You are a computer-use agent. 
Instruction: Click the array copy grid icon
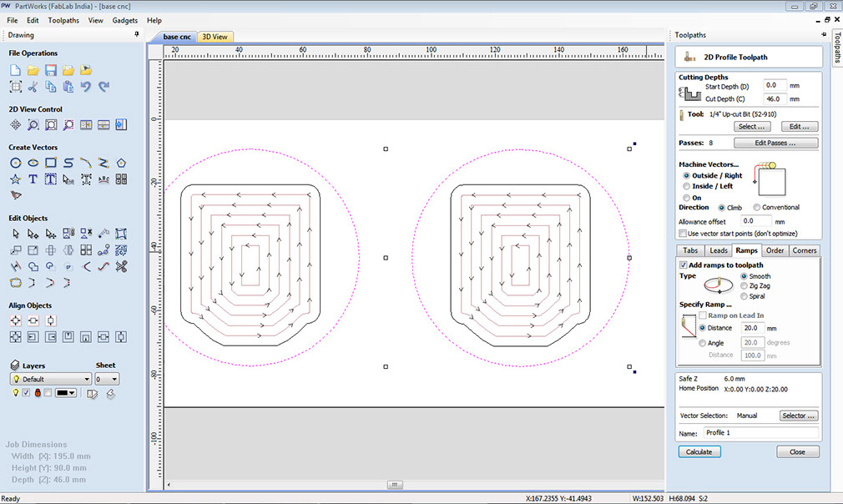86,250
